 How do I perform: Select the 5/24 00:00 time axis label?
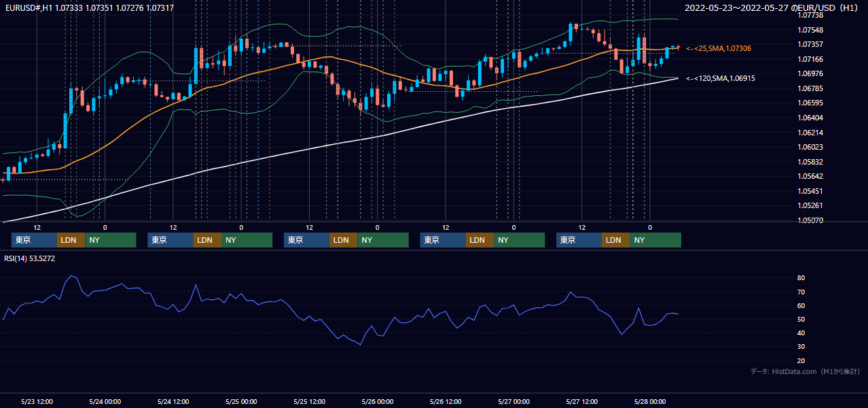(x=105, y=401)
